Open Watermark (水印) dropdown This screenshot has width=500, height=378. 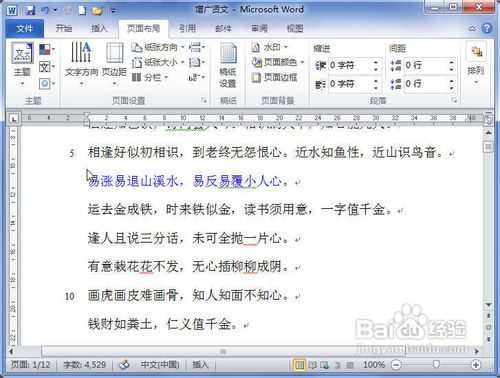(269, 47)
